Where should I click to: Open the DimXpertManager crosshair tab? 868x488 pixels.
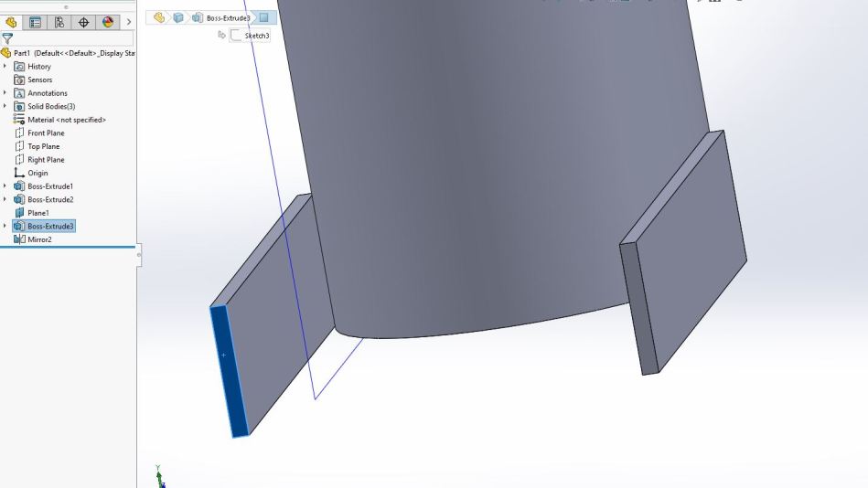[x=84, y=22]
